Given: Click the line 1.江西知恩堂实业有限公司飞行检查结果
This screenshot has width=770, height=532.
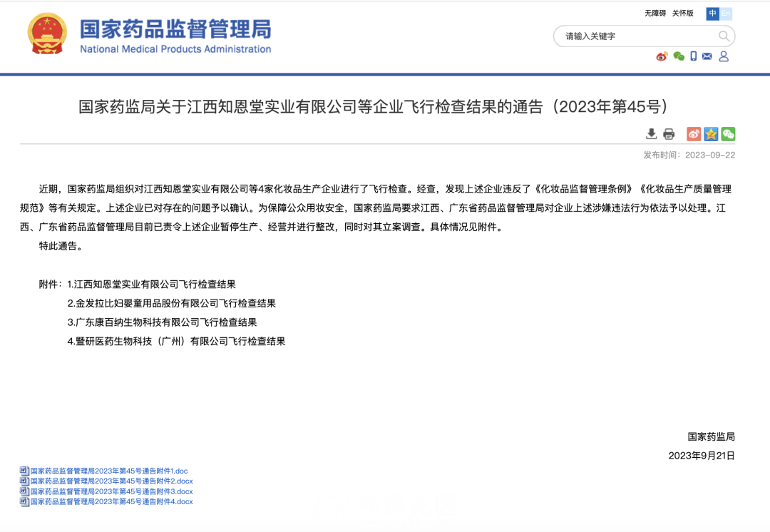Looking at the screenshot, I should [x=151, y=285].
